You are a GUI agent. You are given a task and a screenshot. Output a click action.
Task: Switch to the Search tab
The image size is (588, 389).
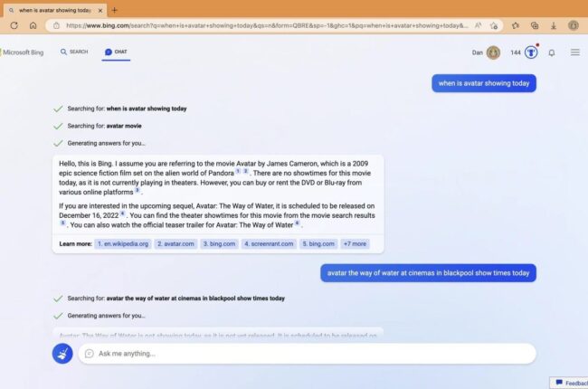tap(74, 52)
